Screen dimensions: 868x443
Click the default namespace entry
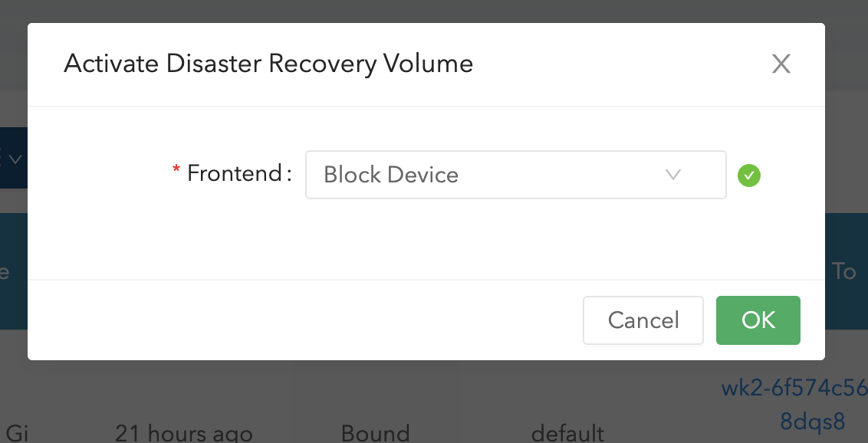click(x=568, y=433)
